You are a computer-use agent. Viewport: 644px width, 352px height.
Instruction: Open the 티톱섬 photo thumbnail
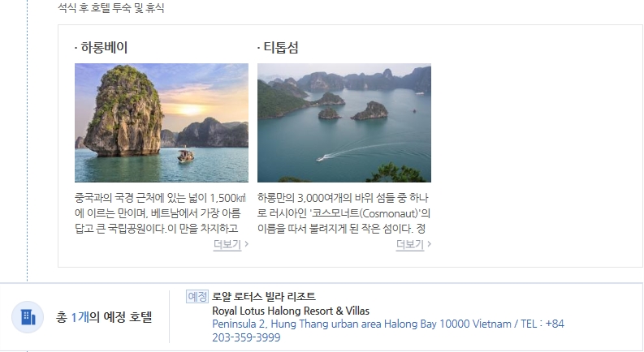point(344,122)
